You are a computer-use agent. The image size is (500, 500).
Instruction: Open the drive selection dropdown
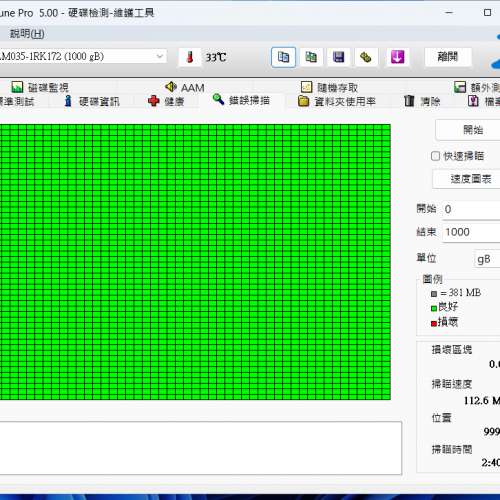pyautogui.click(x=82, y=56)
